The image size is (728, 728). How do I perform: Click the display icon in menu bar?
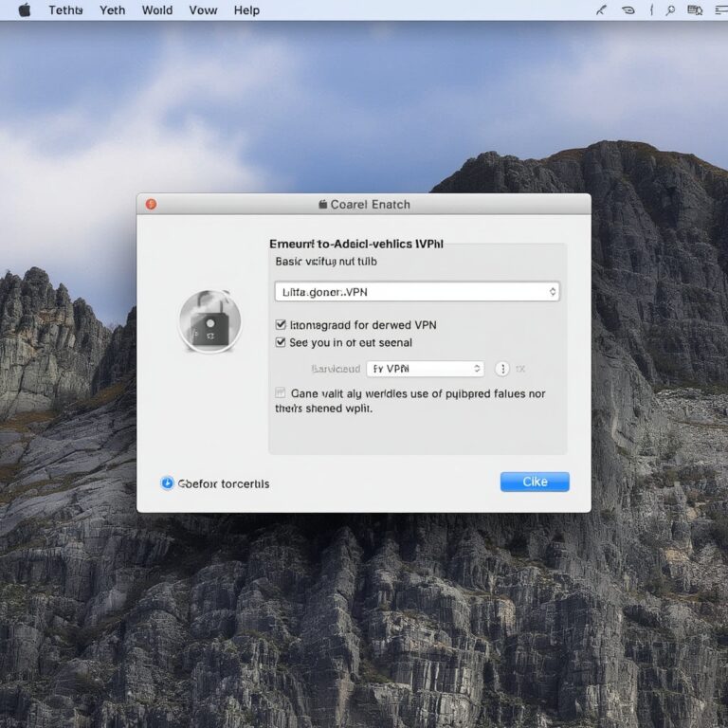[x=695, y=10]
